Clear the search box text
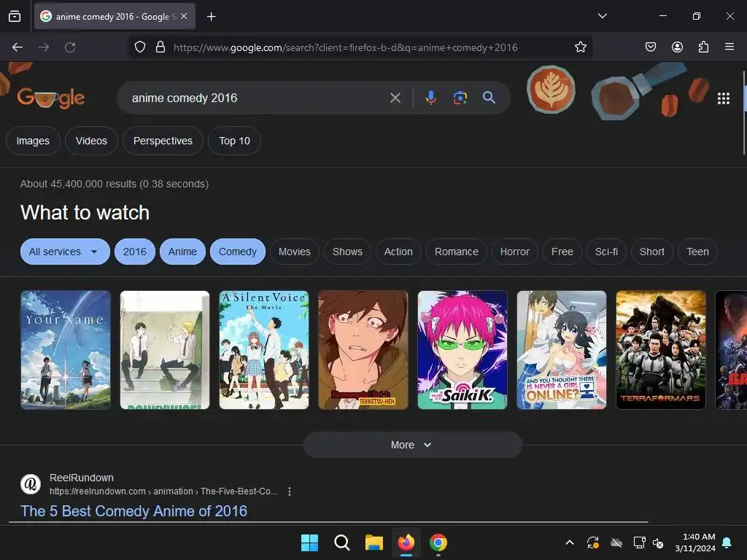The height and width of the screenshot is (560, 747). 395,98
